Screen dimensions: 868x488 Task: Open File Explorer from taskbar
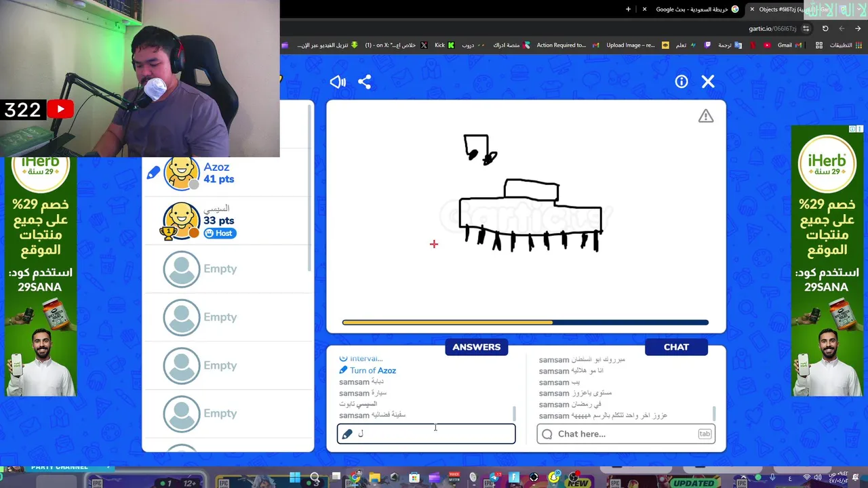[x=374, y=478]
